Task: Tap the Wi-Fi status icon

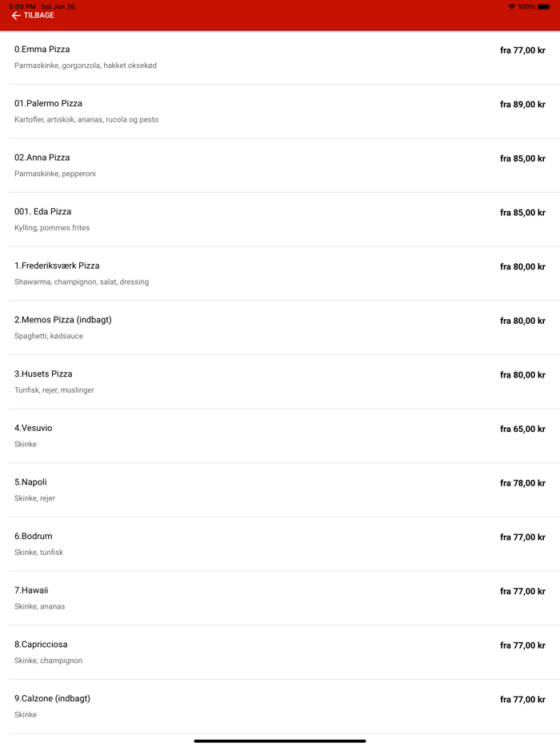Action: coord(511,6)
